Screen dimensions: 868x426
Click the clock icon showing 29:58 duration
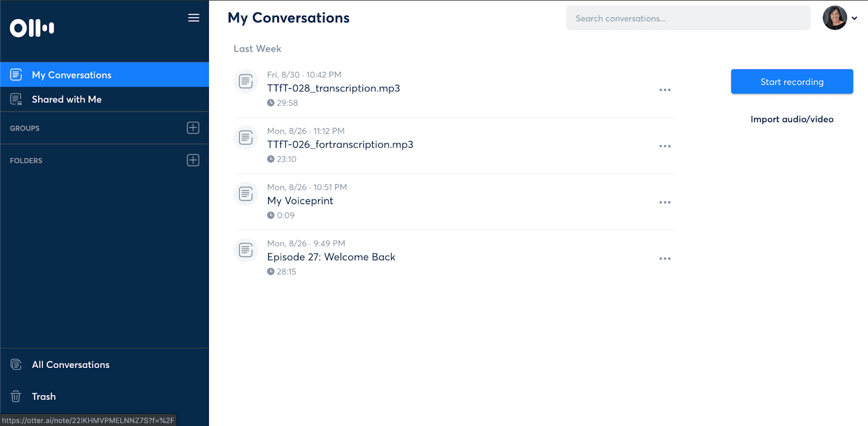(270, 103)
